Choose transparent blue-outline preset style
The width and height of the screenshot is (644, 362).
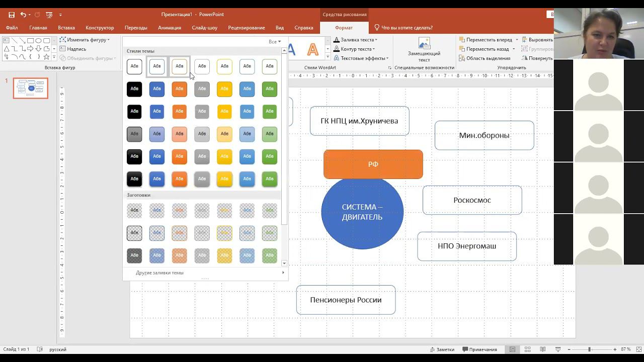[x=157, y=233]
